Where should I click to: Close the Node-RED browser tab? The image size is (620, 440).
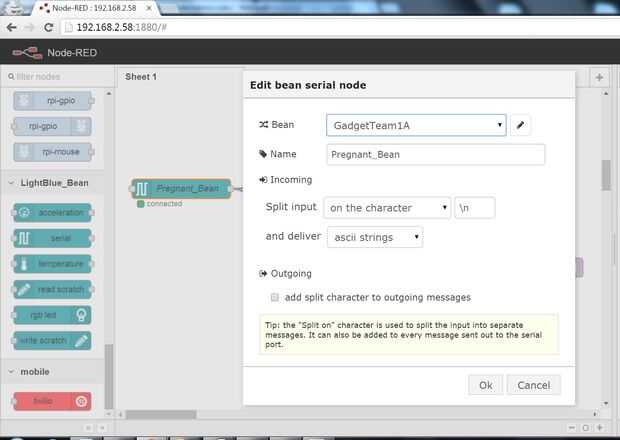coord(149,8)
